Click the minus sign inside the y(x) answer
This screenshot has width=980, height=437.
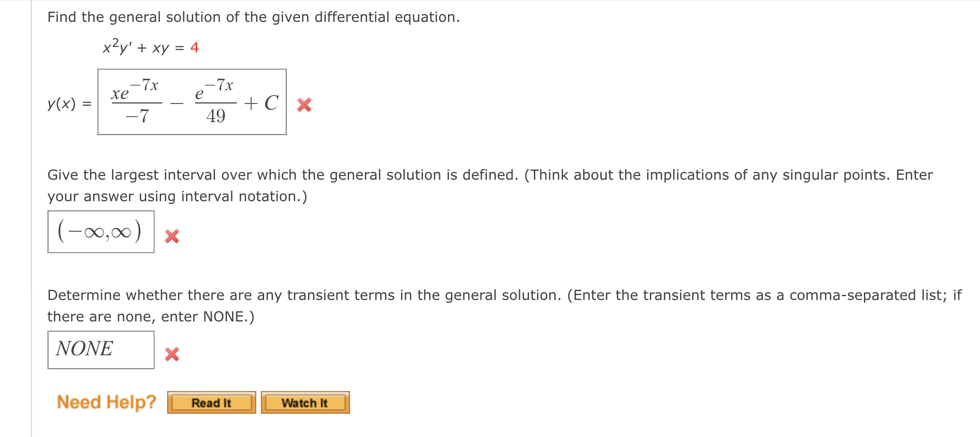177,103
